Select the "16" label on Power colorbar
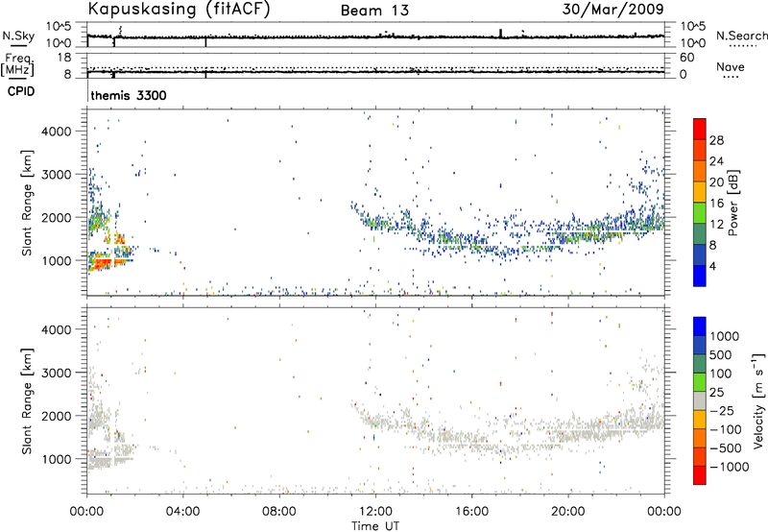 [716, 204]
